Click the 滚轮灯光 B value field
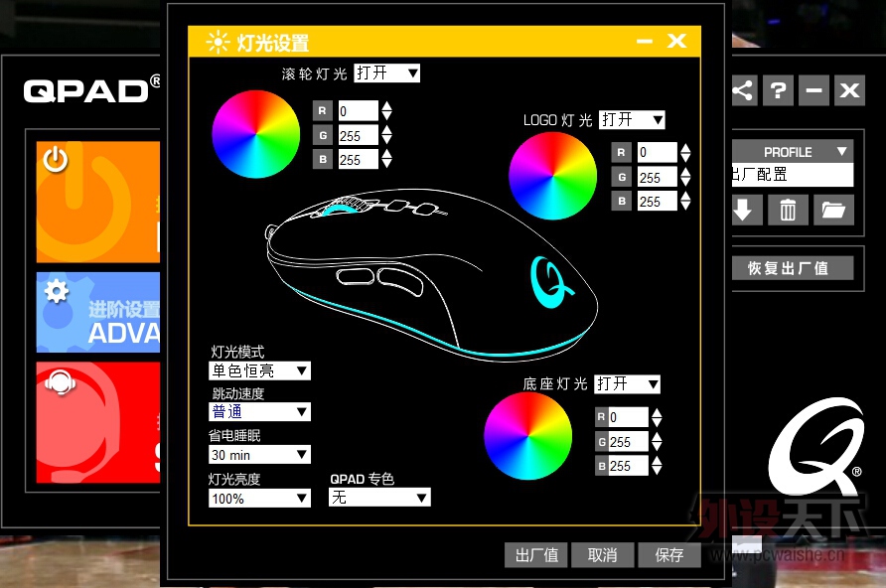886x588 pixels. coord(358,159)
